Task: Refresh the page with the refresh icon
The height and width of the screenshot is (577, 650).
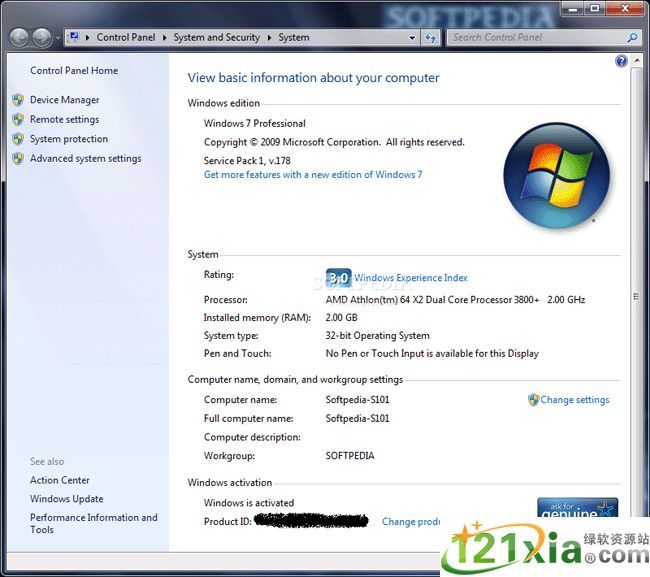Action: coord(431,38)
